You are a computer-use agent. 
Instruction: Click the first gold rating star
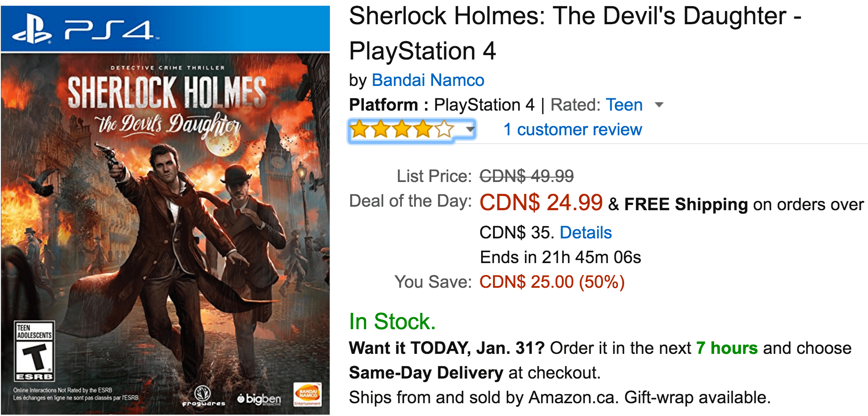click(x=359, y=130)
